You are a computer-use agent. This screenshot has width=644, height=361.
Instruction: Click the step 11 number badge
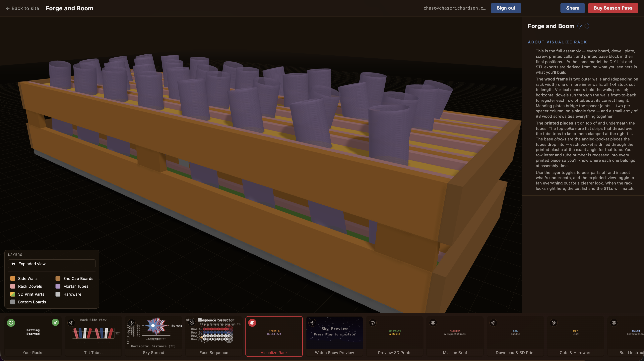pos(614,323)
